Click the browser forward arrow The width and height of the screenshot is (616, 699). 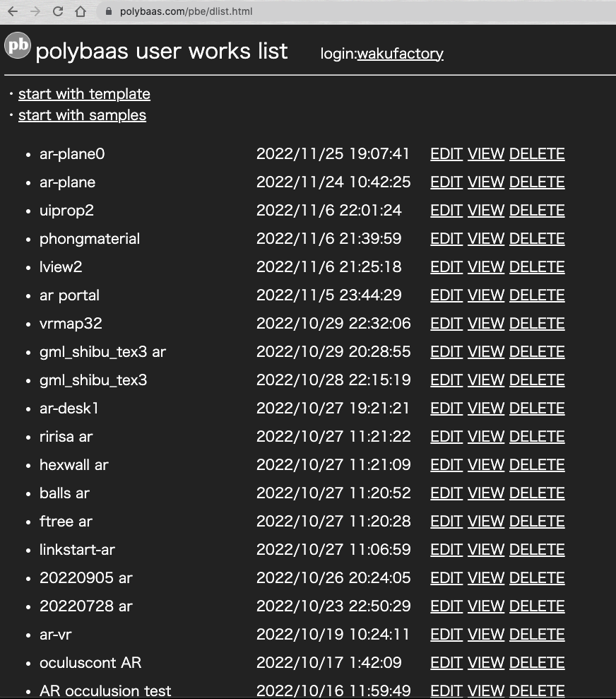[x=34, y=11]
